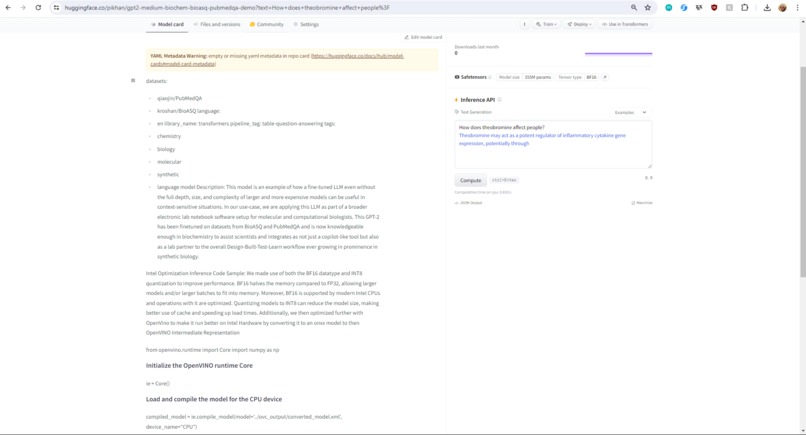806x435 pixels.
Task: Click the downloads last month graph line
Action: (618, 53)
